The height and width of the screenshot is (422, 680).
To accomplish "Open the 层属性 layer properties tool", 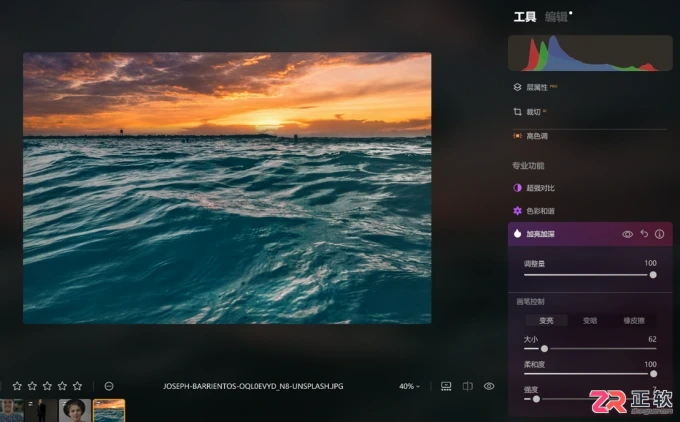I will [x=536, y=87].
